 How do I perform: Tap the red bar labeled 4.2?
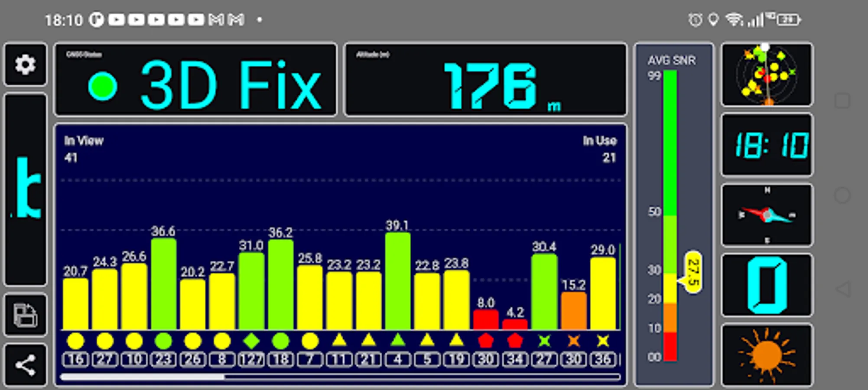pos(515,325)
